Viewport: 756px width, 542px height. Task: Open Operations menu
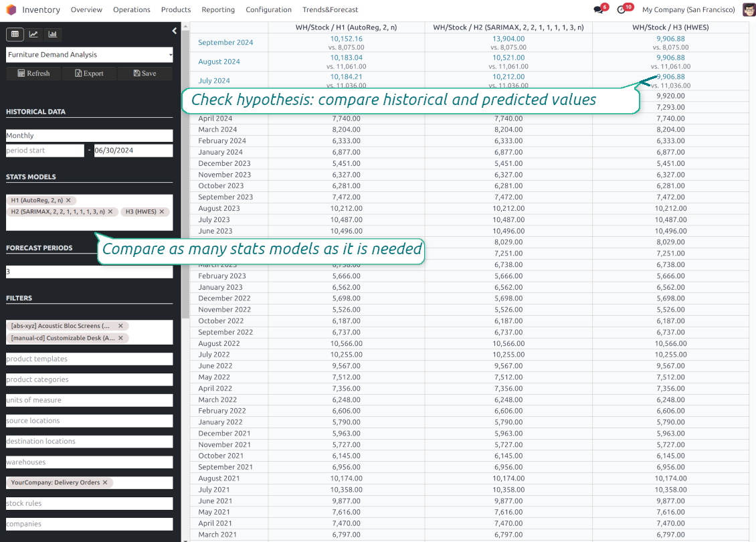tap(132, 9)
